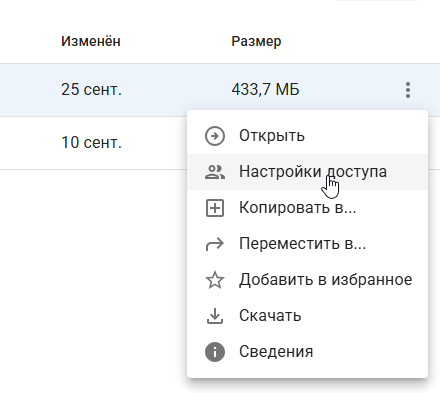Viewport: 440px width, 393px height.
Task: Select Настройки доступа menu entry
Action: tap(307, 172)
